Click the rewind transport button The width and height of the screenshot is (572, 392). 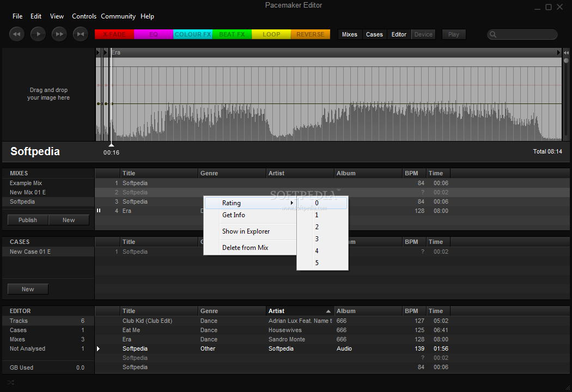17,34
